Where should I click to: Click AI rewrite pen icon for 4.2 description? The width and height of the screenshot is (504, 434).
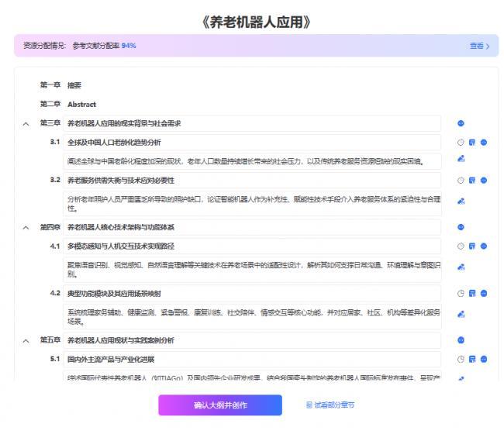[x=461, y=314]
